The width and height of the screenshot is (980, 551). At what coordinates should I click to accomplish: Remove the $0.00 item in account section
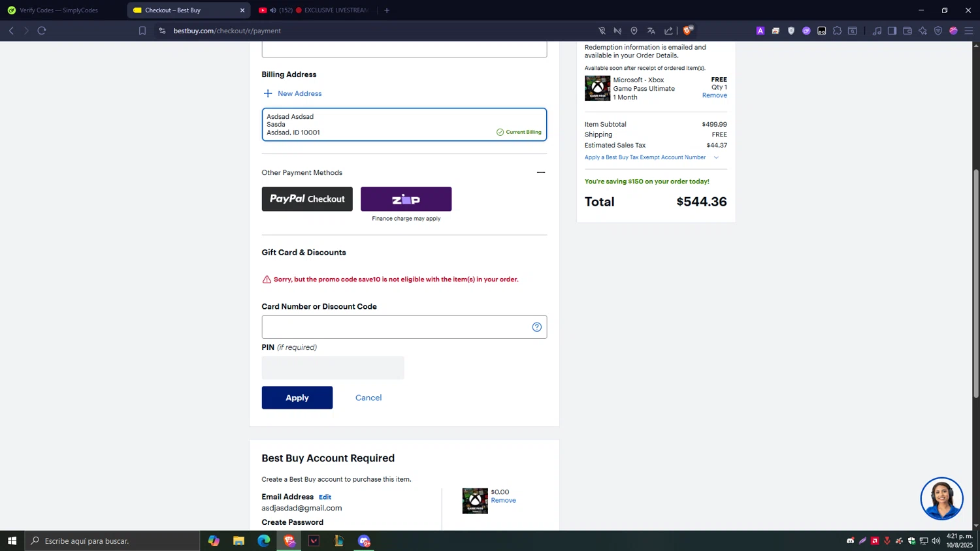503,501
